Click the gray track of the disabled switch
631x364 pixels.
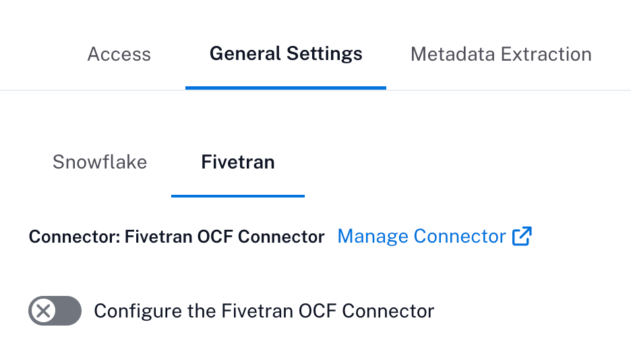(x=68, y=311)
